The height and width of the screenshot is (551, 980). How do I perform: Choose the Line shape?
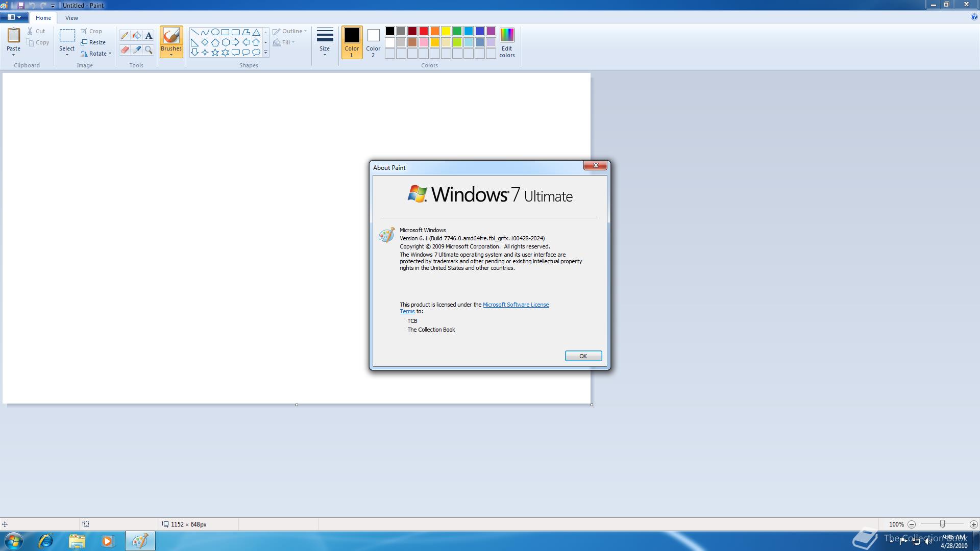(194, 32)
